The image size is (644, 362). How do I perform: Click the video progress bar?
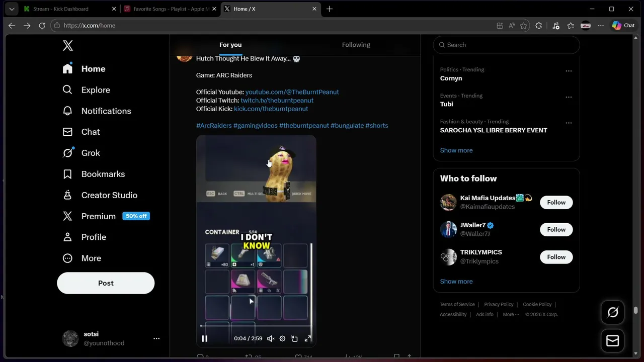256,326
